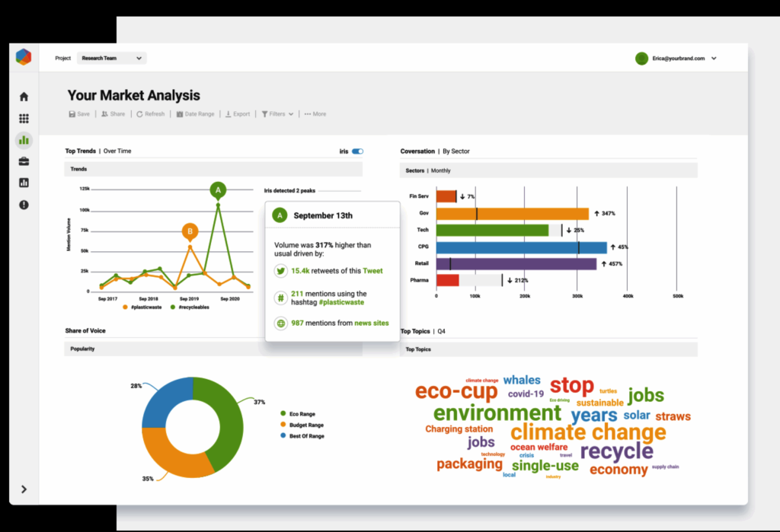Follow the news sites link
780x532 pixels.
tap(371, 323)
